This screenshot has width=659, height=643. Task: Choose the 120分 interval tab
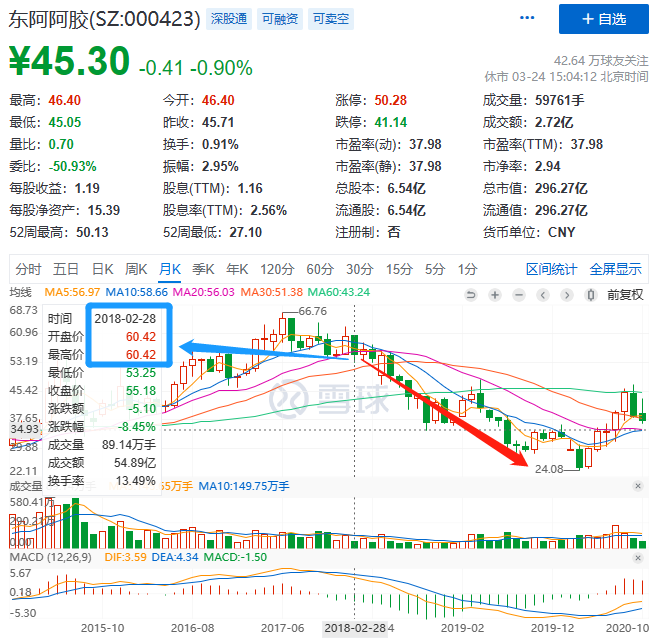(x=277, y=269)
